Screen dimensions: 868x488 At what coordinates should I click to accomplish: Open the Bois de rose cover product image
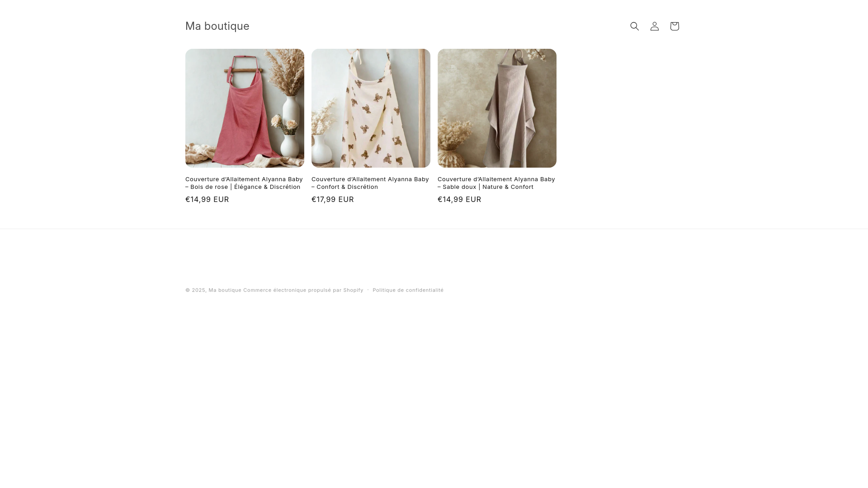(245, 108)
